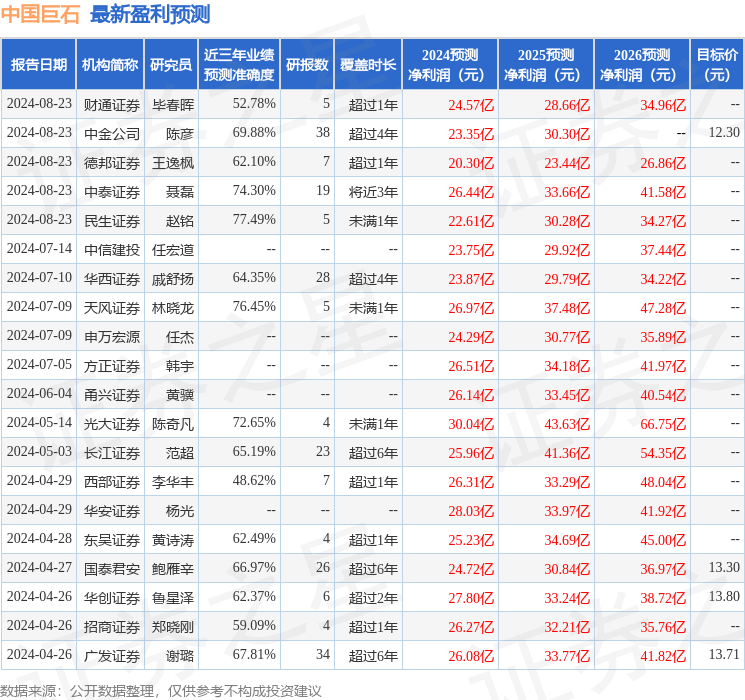Click report date 2024-05-03
Screen dimensions: 745x700
coord(39,451)
